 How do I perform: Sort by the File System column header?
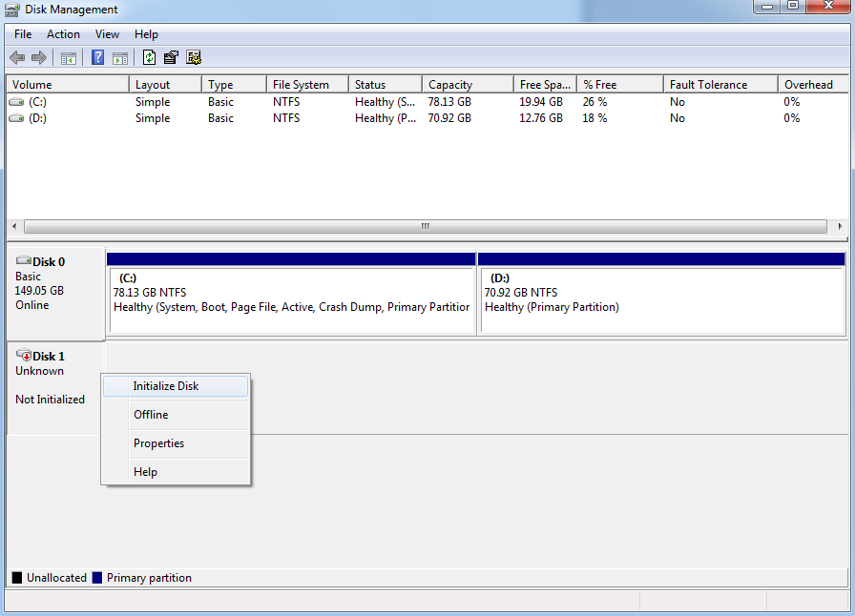(x=307, y=85)
